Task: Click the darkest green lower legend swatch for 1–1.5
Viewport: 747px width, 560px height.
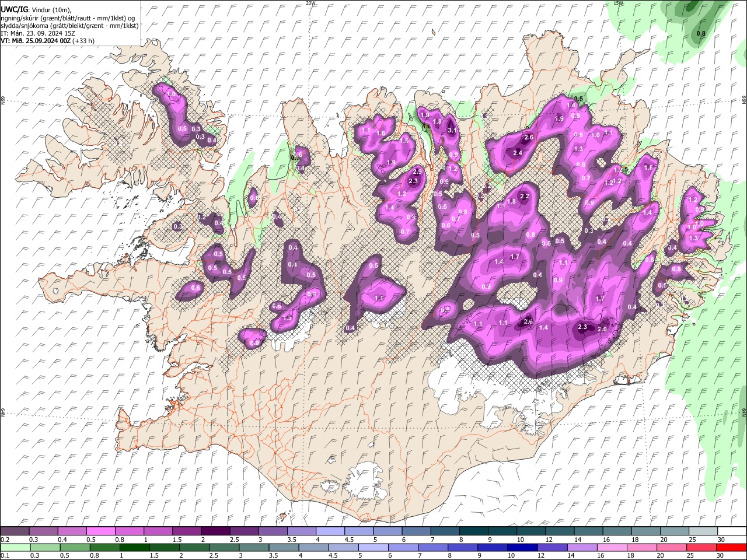Action: point(135,547)
